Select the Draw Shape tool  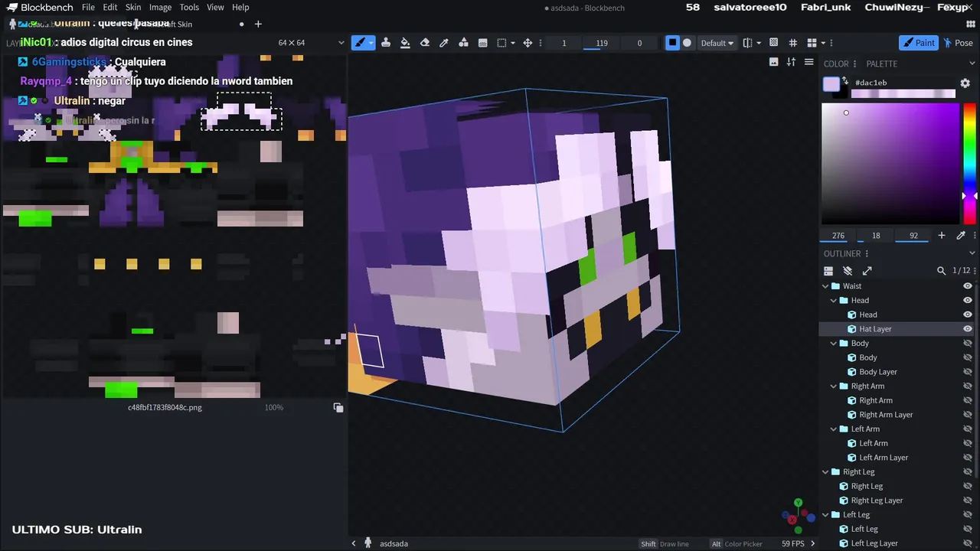pos(463,43)
